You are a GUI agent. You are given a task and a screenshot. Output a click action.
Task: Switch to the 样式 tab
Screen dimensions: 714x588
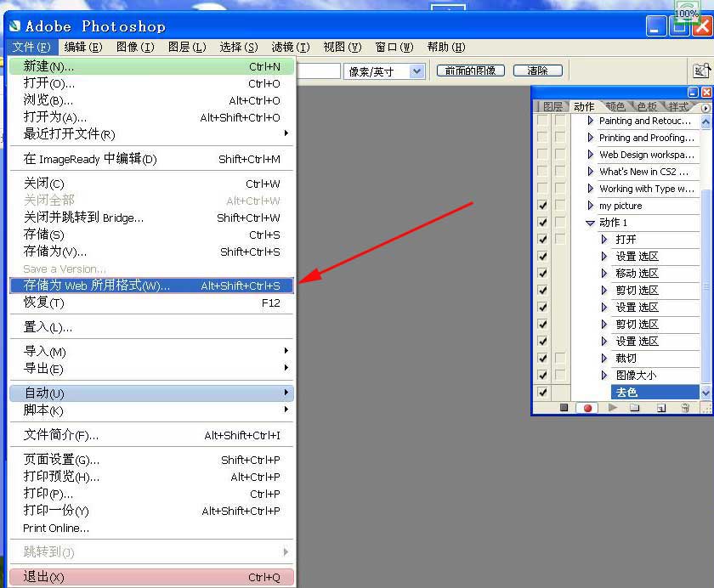tap(678, 106)
